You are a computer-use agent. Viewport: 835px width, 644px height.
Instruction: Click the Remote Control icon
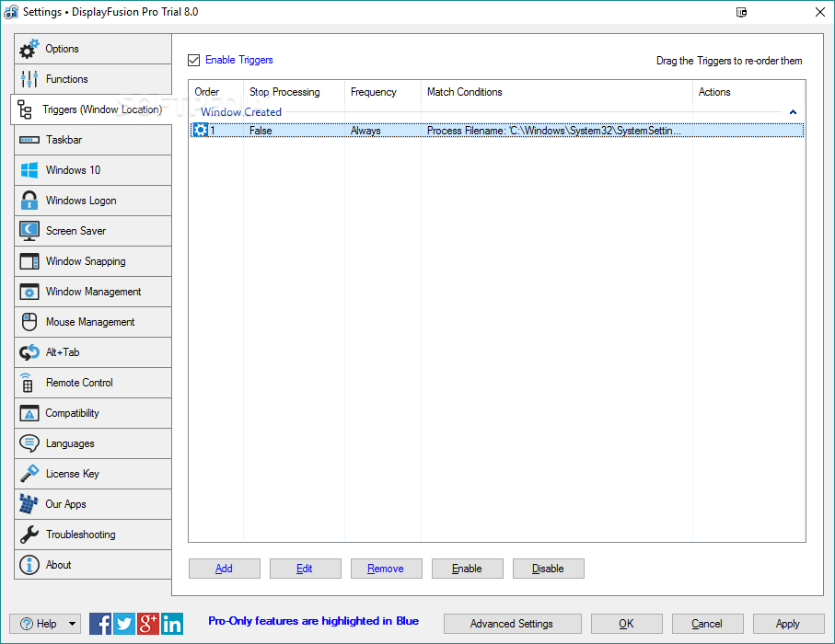tap(27, 382)
